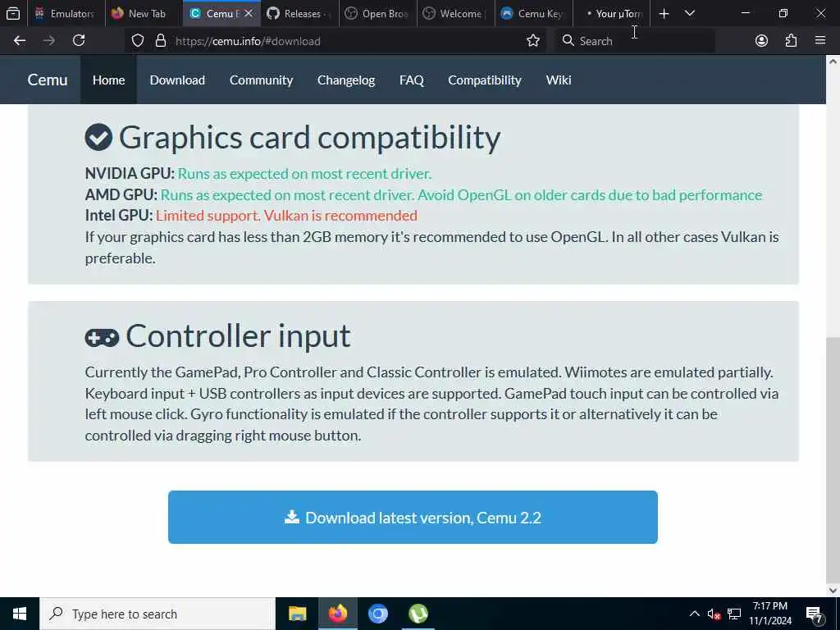Close the Cemu tab with its X
Screen dimensions: 840x630
[x=248, y=13]
